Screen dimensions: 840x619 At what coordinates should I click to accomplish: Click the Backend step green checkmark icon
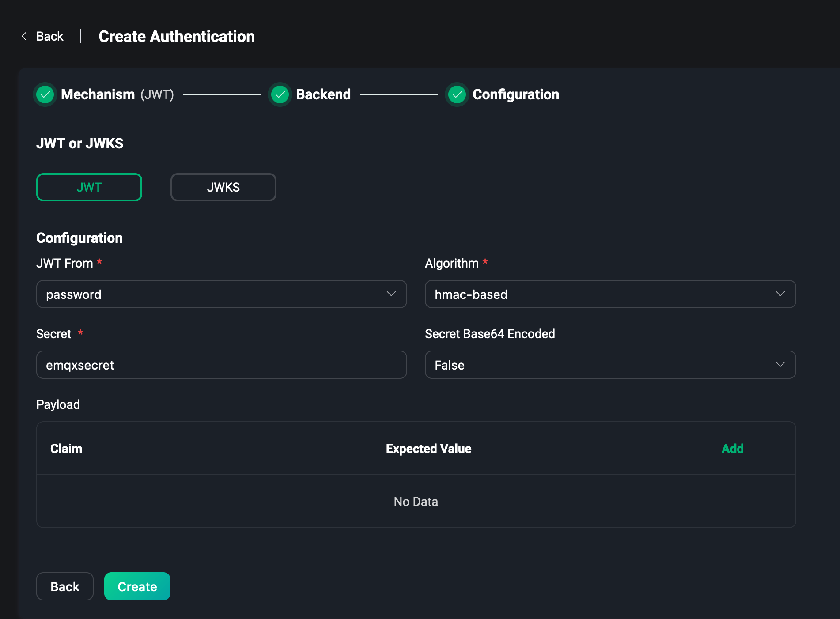280,94
